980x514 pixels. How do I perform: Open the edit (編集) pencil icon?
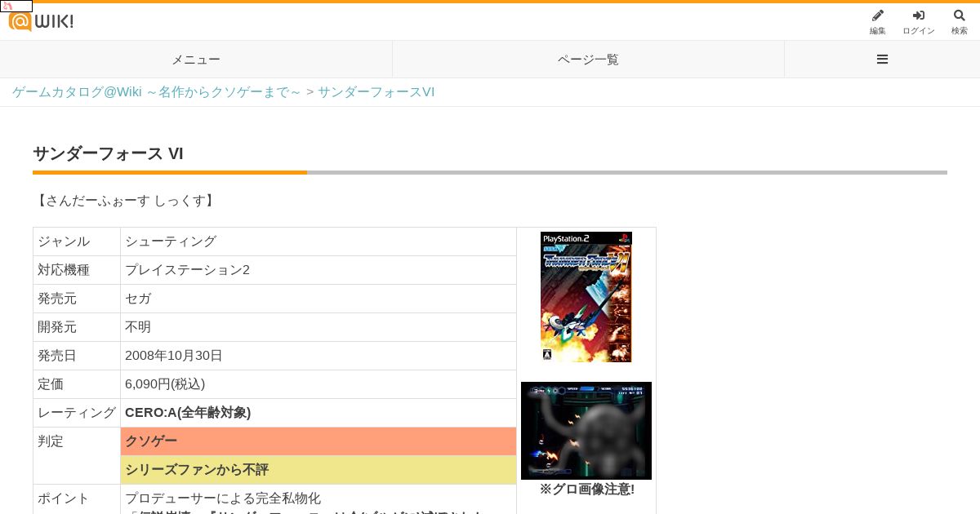coord(878,22)
